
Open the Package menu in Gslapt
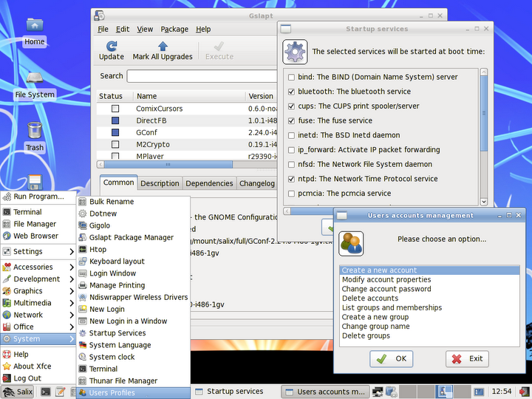tap(174, 29)
